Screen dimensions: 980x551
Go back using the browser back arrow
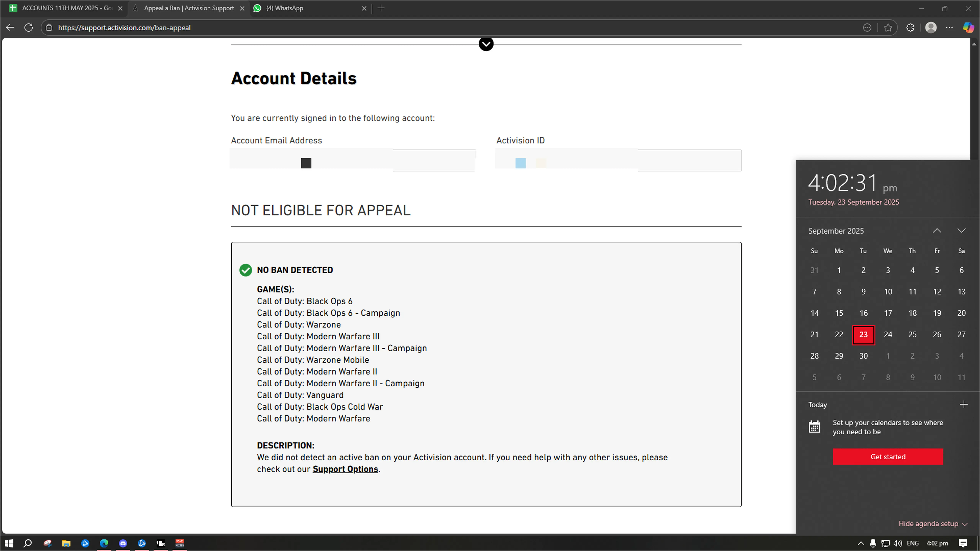tap(10, 27)
